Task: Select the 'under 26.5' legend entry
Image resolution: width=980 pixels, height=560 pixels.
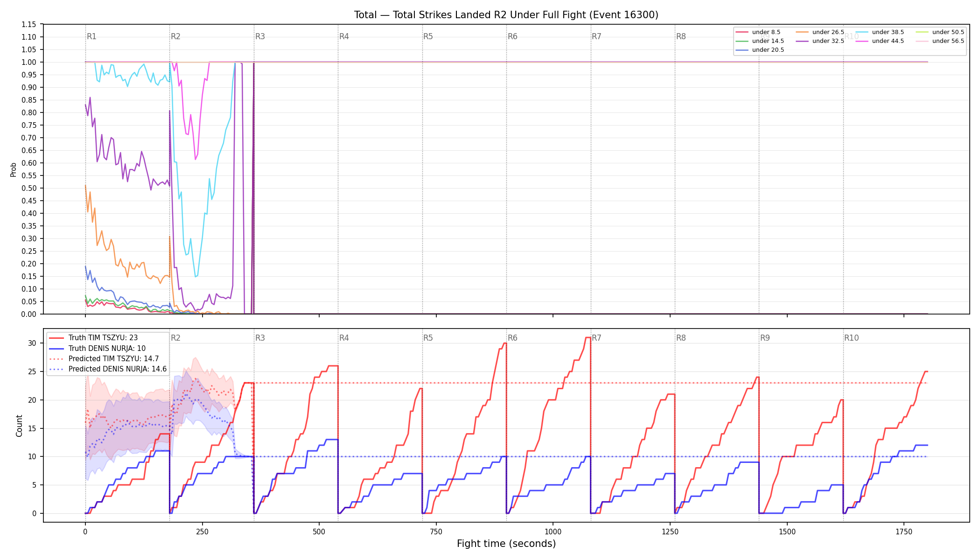Action: coord(820,32)
